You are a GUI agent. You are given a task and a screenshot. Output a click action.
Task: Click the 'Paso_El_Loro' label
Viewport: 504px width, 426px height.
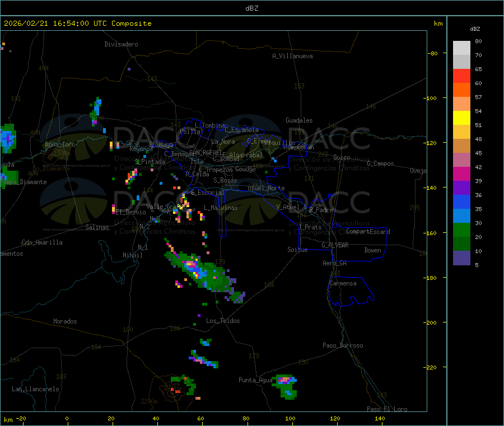click(x=388, y=409)
